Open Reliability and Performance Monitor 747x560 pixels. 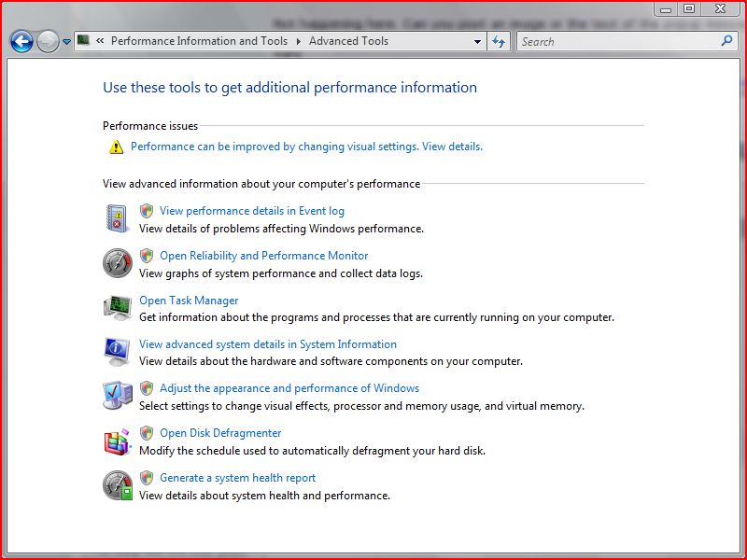point(264,255)
